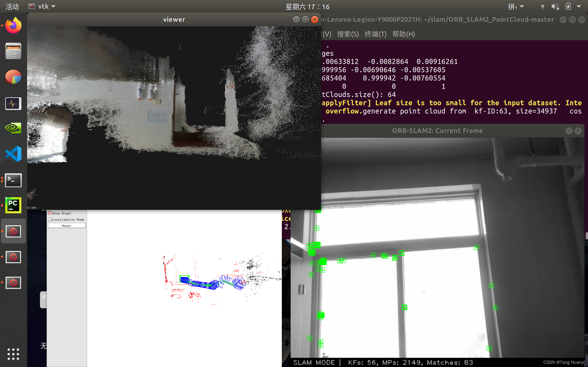Open PyCharm from the dock
Image resolution: width=588 pixels, height=367 pixels.
click(13, 205)
